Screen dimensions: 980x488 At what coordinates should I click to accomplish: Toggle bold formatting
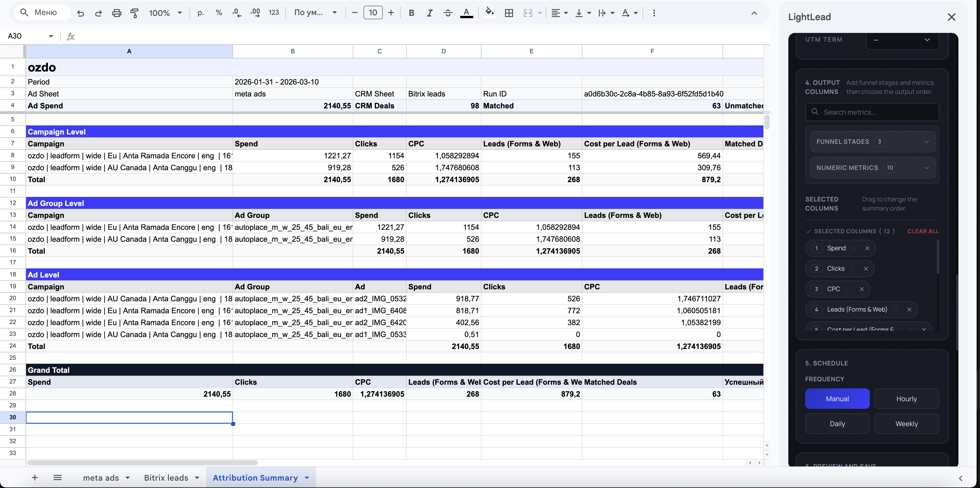(x=411, y=13)
